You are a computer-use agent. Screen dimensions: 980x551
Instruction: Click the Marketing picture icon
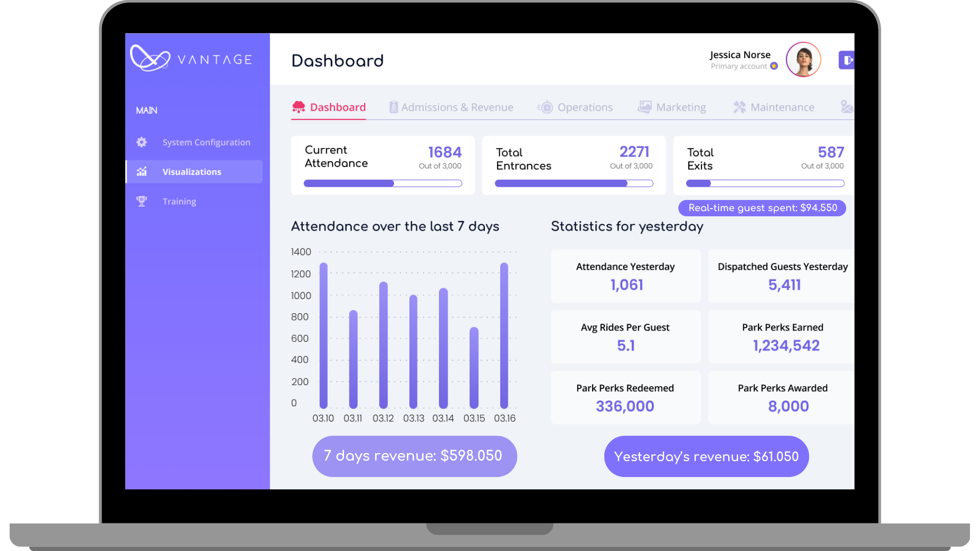coord(645,107)
